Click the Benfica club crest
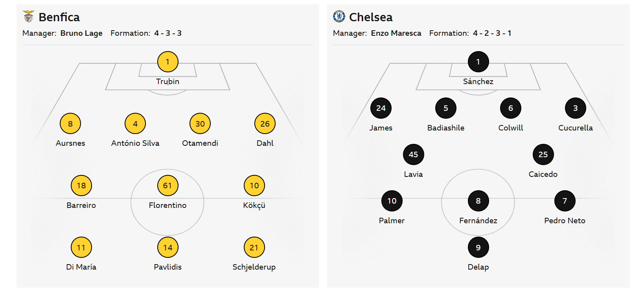 tap(28, 17)
